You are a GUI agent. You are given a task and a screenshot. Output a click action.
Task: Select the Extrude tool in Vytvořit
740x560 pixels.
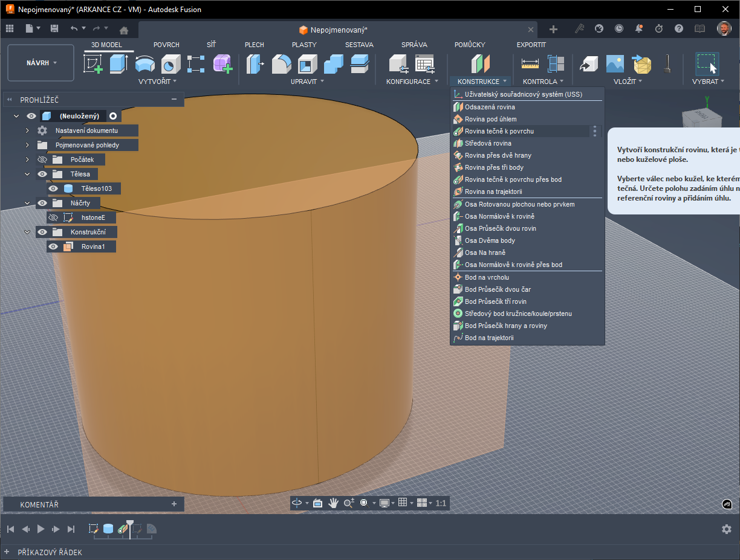point(118,63)
